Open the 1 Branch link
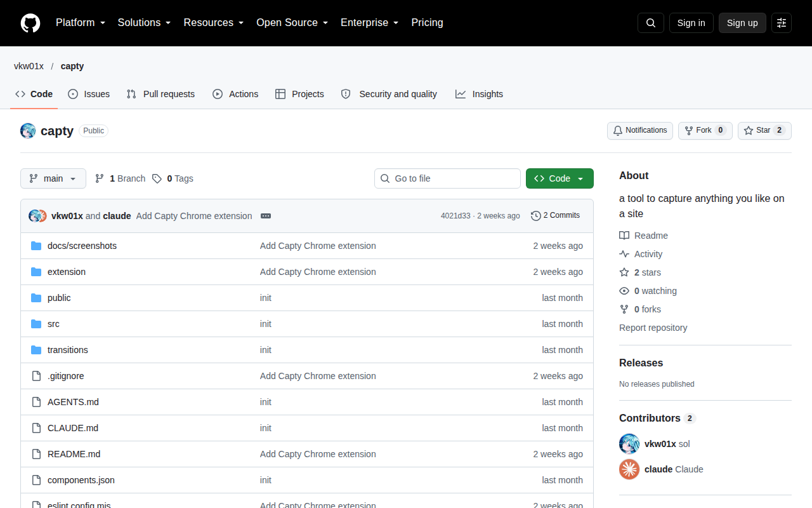The height and width of the screenshot is (508, 812). [x=120, y=178]
